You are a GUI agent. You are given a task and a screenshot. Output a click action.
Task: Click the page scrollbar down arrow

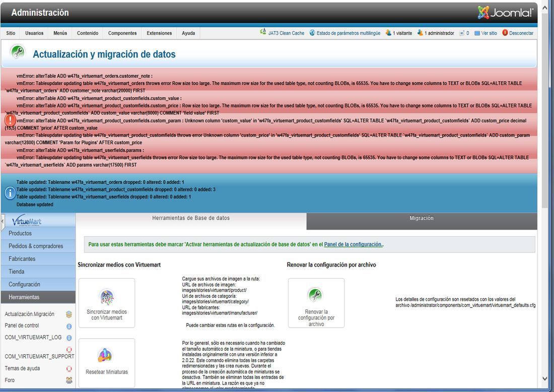[545, 378]
